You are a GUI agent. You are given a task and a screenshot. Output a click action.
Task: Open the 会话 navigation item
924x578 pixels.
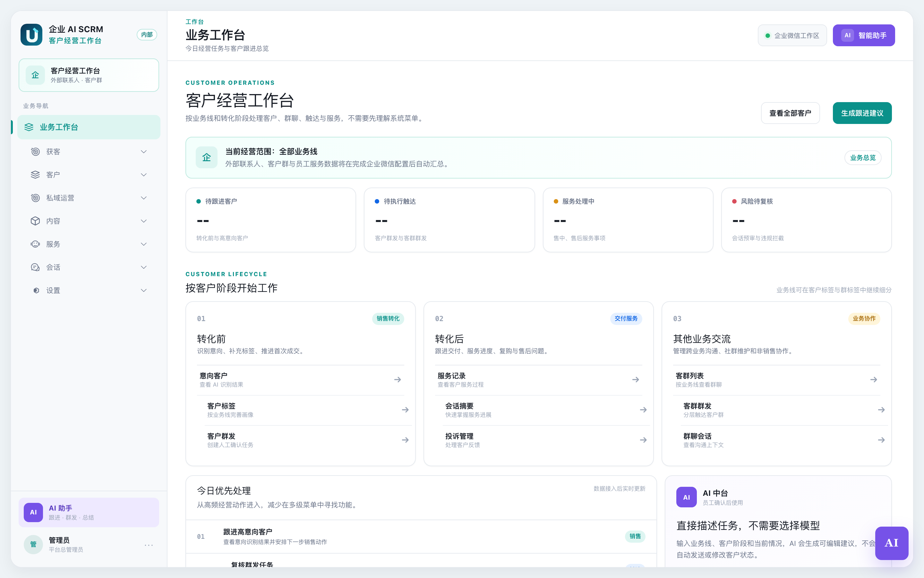pos(89,267)
